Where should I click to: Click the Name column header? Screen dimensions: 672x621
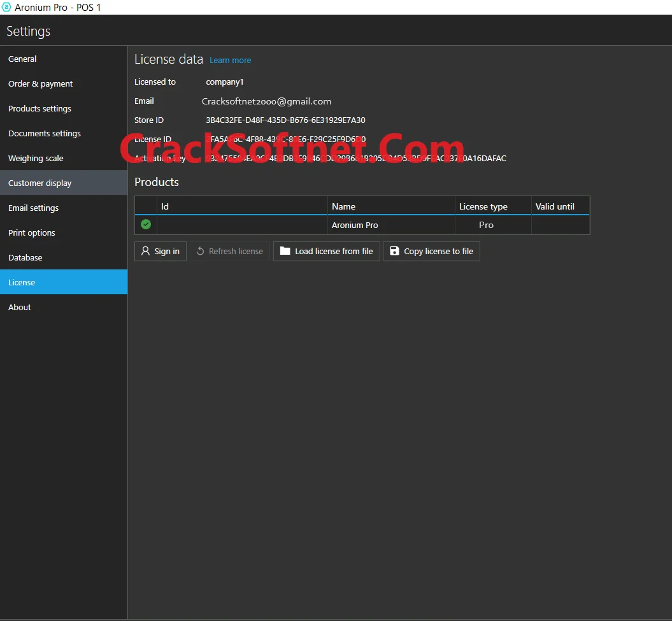(x=391, y=206)
